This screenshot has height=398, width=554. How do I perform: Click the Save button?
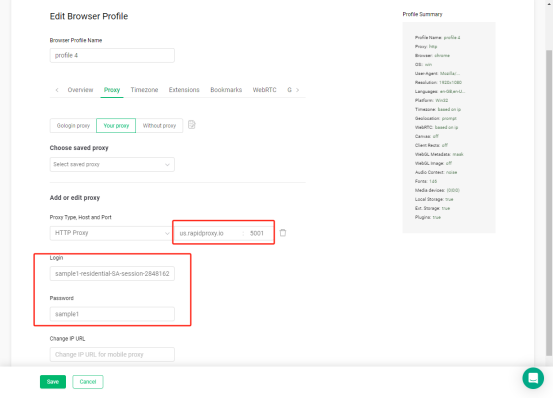click(x=53, y=382)
